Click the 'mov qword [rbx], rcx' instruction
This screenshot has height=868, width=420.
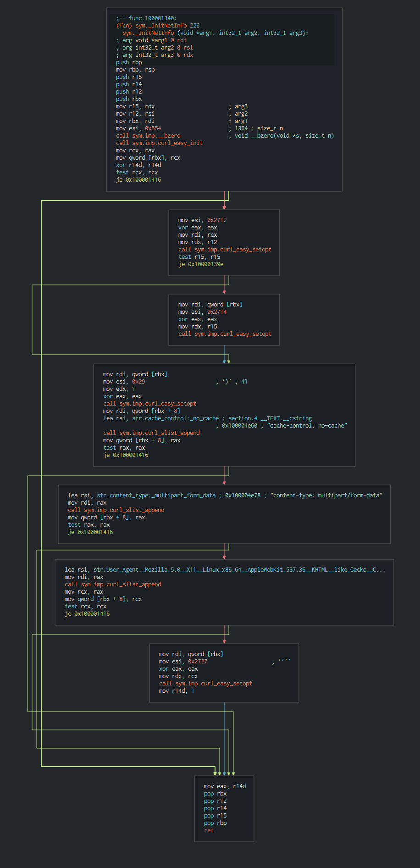148,158
